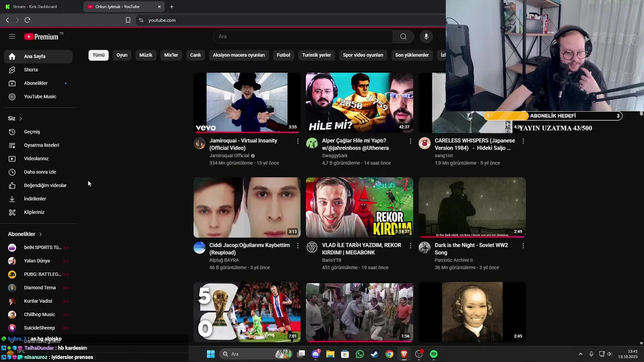
Task: Play the Hile mi? video thumbnail
Action: (359, 103)
